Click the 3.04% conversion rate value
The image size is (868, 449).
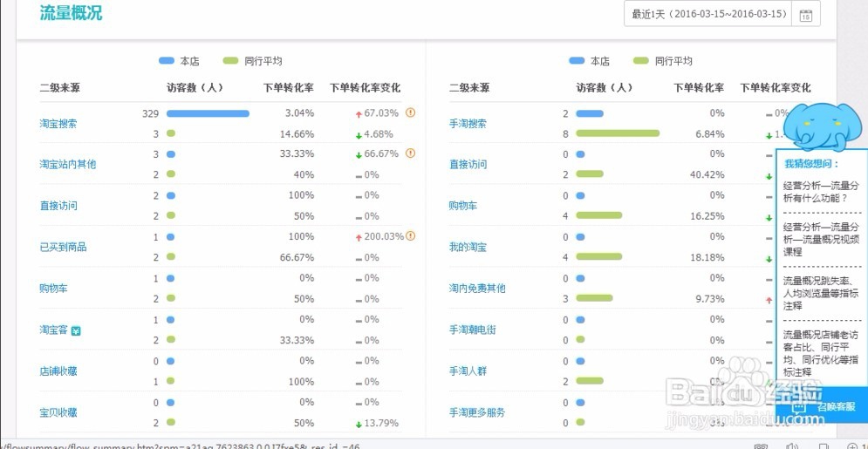[x=299, y=112]
